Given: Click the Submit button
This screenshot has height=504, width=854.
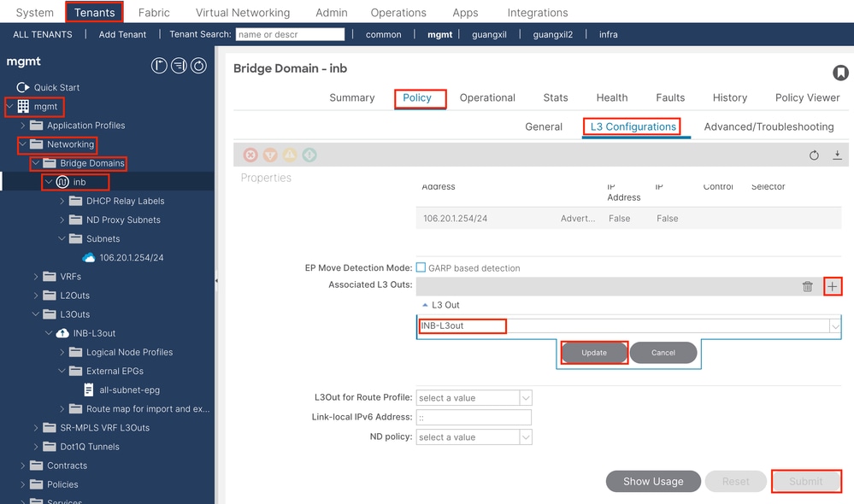Looking at the screenshot, I should click(805, 482).
